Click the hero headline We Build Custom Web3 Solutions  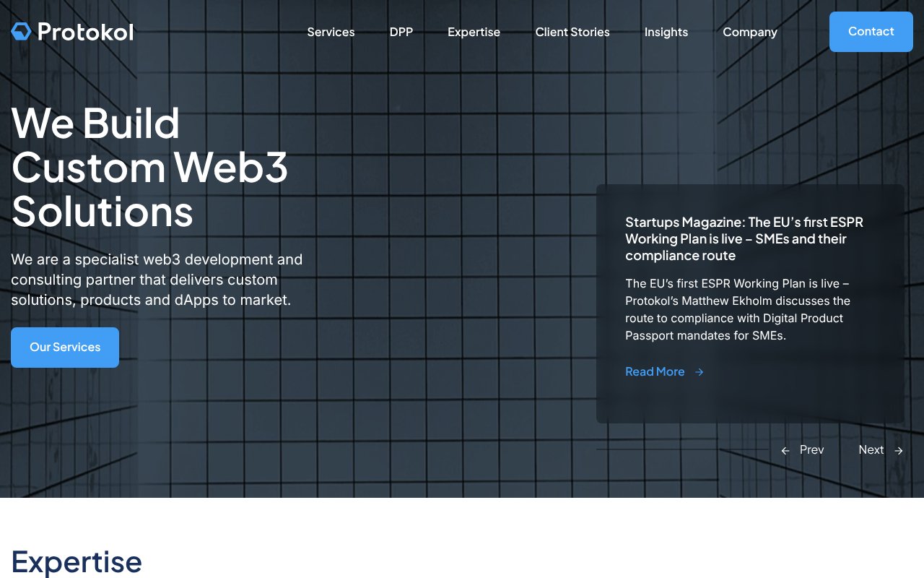tap(149, 168)
